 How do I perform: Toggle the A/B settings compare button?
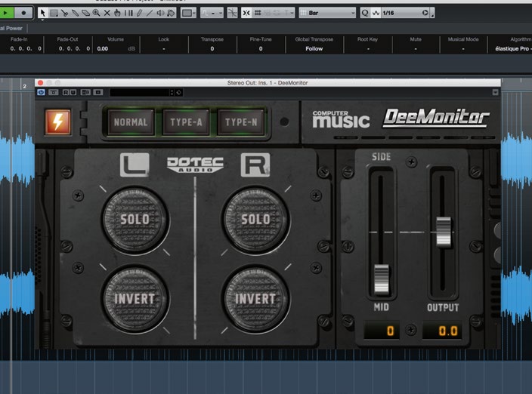(85, 92)
